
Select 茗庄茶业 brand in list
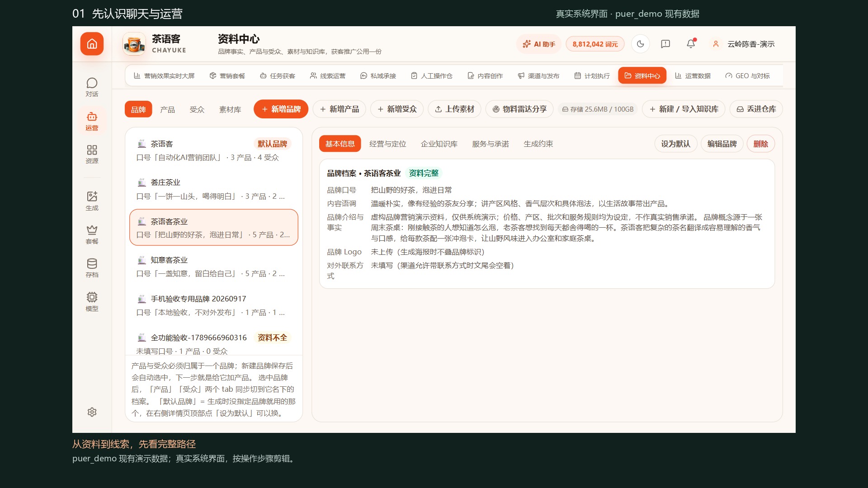tap(214, 189)
